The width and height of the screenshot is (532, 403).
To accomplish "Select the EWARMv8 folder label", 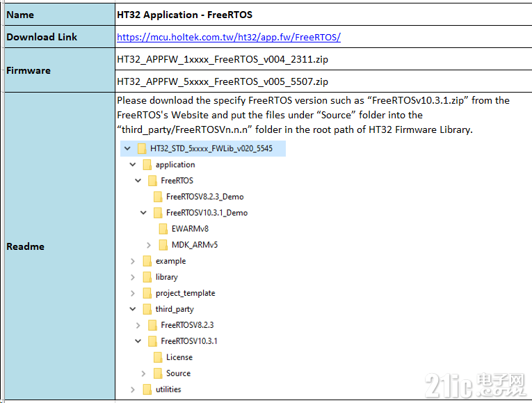I will 190,229.
